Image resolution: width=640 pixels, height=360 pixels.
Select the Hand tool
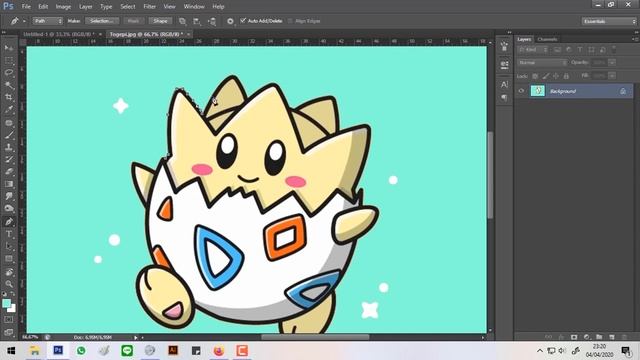[x=9, y=272]
